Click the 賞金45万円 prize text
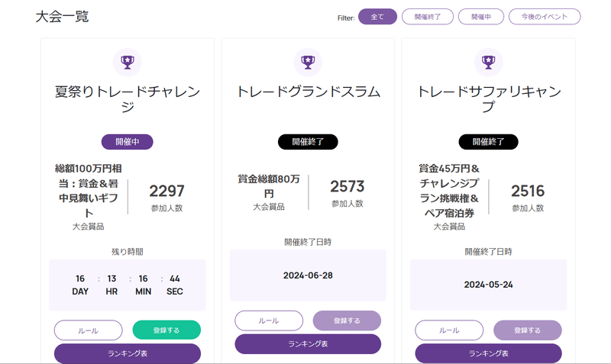The image size is (611, 364). (x=449, y=191)
